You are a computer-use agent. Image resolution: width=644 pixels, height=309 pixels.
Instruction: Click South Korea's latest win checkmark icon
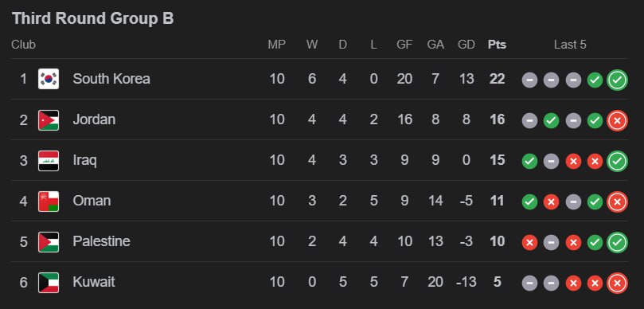617,80
